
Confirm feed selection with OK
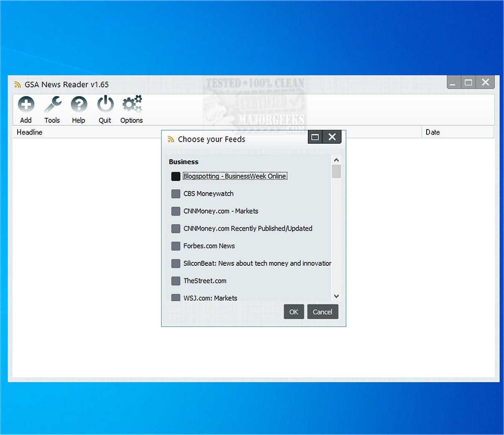[x=294, y=312]
